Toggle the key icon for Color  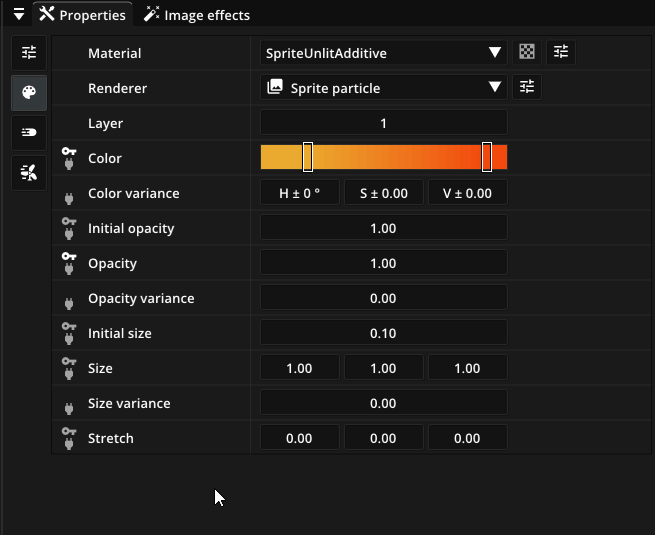69,151
